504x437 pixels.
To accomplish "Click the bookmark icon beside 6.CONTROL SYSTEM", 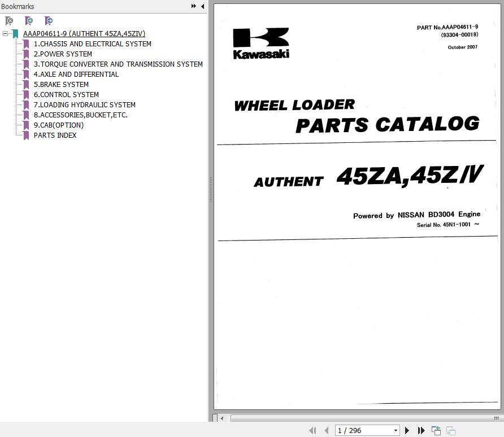I will click(x=27, y=95).
